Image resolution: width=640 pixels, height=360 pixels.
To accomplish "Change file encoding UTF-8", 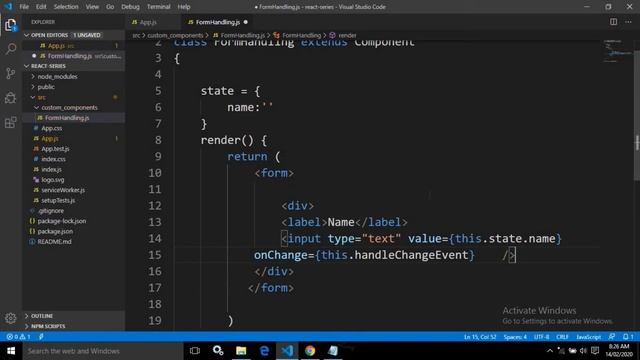I will [x=542, y=337].
